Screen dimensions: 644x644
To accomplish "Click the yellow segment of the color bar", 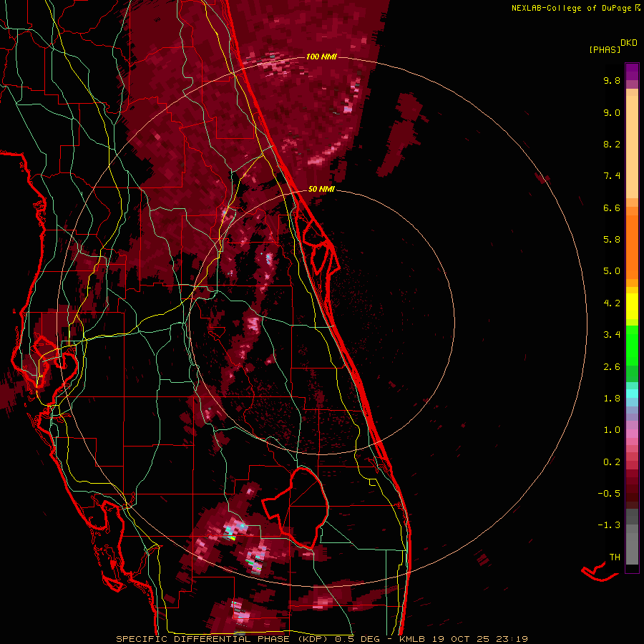I will pos(632,306).
